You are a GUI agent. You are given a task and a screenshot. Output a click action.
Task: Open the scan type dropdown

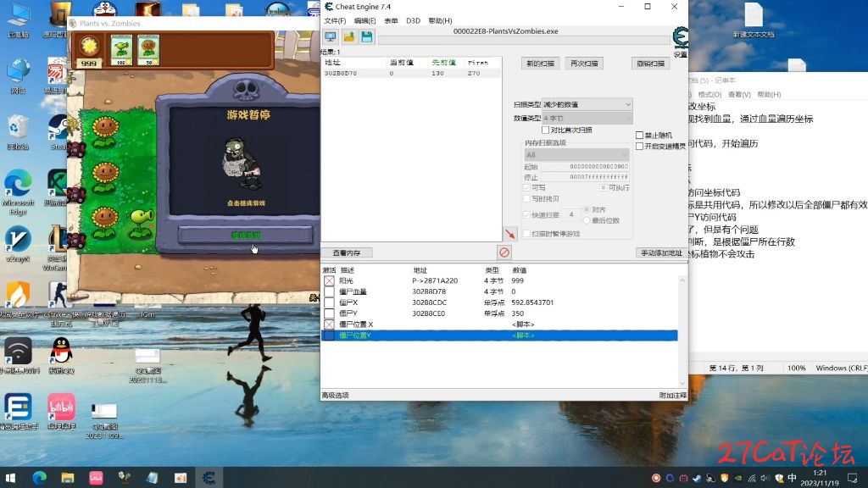587,104
